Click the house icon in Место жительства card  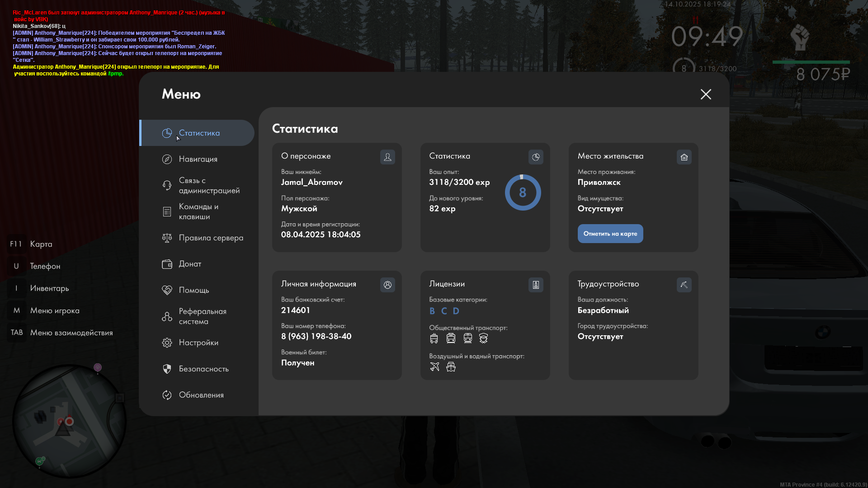(684, 157)
